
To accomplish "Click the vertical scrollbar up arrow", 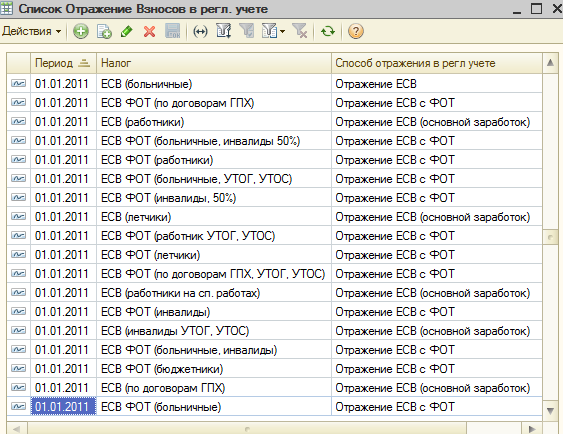I will (x=550, y=63).
